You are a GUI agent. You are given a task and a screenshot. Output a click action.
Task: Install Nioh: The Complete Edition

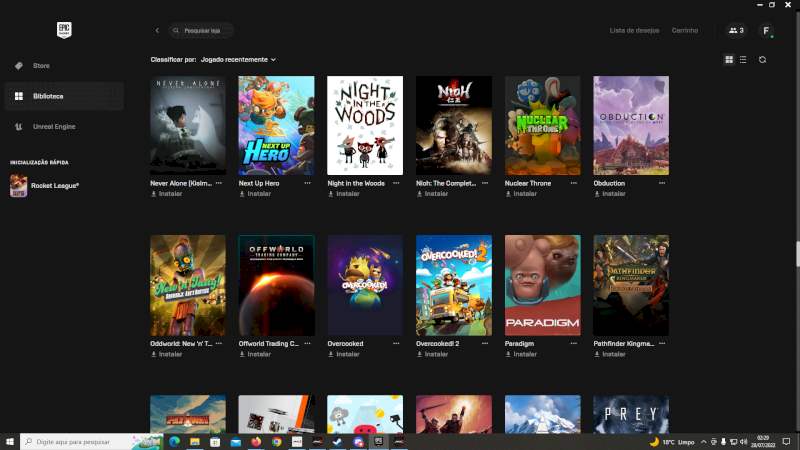coord(433,194)
